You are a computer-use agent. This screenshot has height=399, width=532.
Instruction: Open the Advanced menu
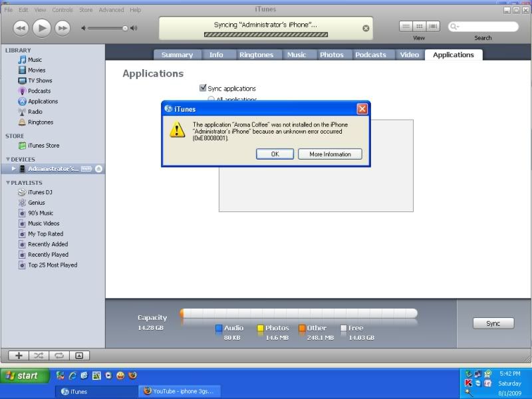click(111, 10)
